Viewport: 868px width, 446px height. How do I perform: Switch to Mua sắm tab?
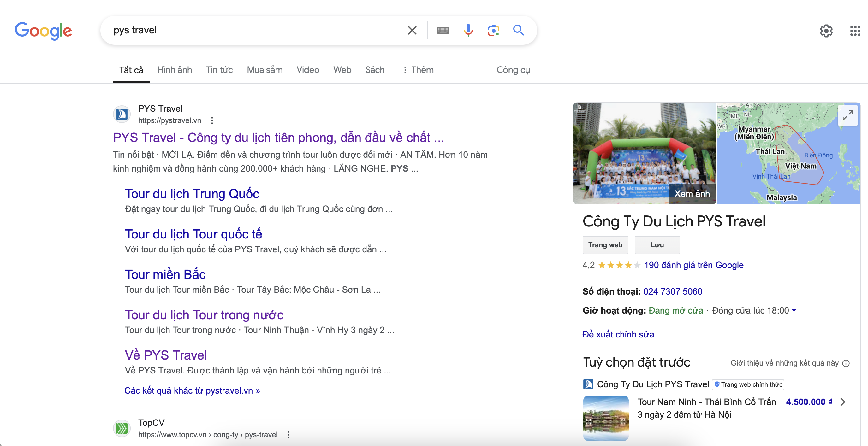point(265,70)
